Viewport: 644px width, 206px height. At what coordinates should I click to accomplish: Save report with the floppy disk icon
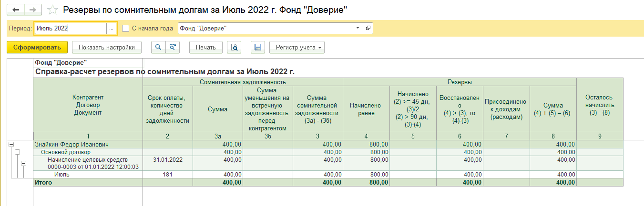click(257, 47)
